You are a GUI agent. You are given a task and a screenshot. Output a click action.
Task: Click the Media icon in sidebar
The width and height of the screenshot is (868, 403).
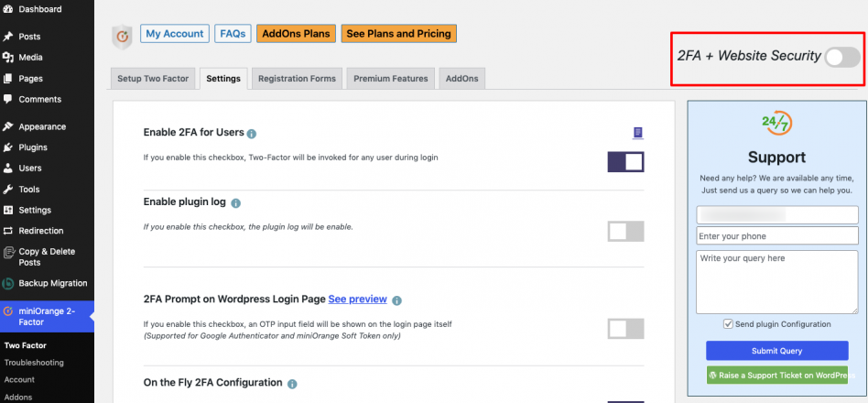pyautogui.click(x=7, y=58)
